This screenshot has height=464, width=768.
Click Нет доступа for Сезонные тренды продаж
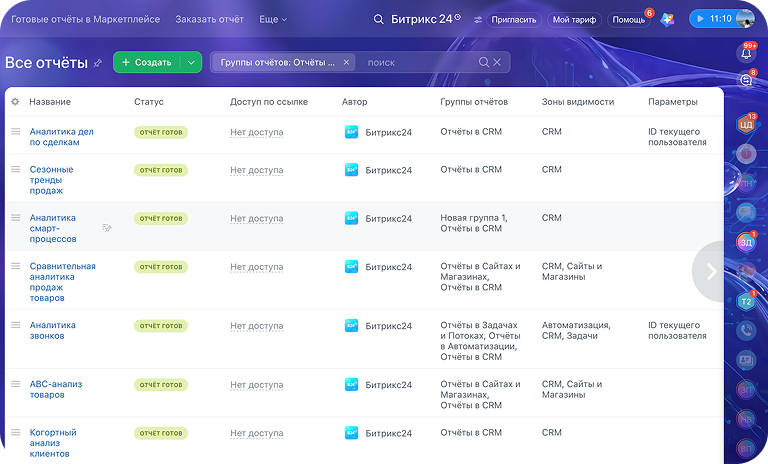tap(257, 170)
